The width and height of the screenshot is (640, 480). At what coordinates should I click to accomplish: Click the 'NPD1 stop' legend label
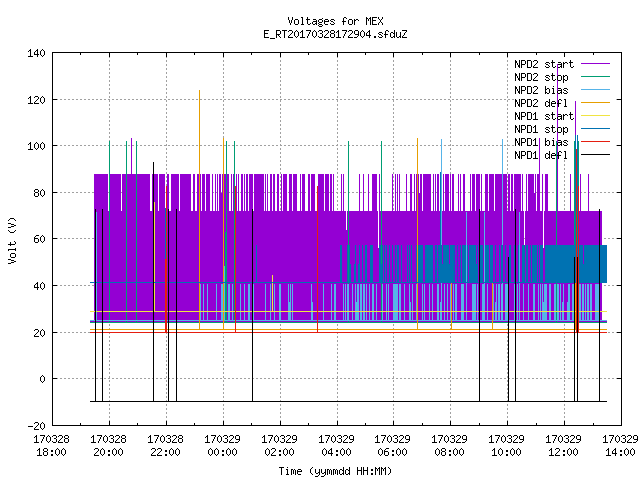click(541, 129)
